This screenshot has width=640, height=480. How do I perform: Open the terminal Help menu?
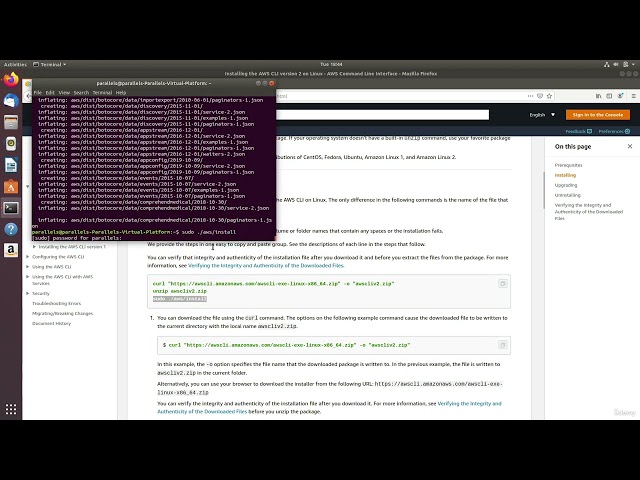(121, 93)
